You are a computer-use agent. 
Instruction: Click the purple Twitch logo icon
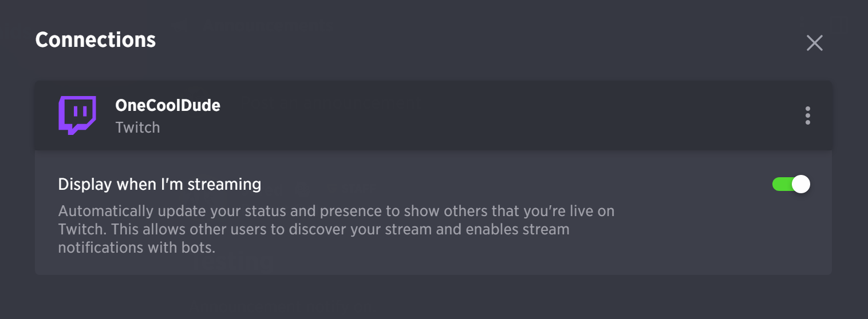[77, 115]
